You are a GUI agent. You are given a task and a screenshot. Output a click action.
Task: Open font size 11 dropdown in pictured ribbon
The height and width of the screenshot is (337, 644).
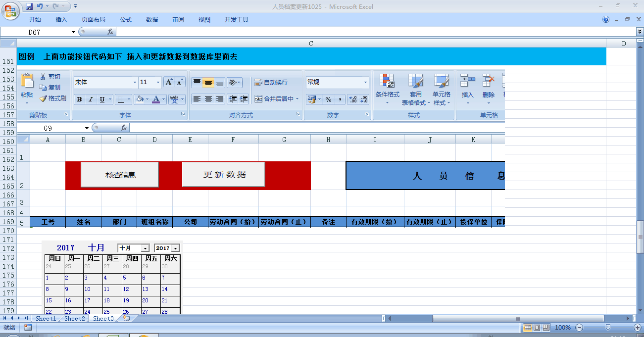158,82
